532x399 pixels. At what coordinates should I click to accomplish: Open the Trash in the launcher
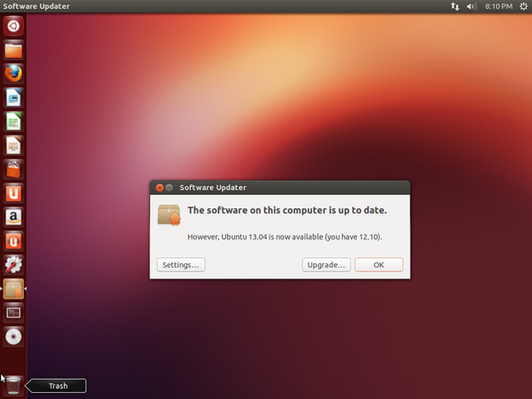click(x=13, y=386)
